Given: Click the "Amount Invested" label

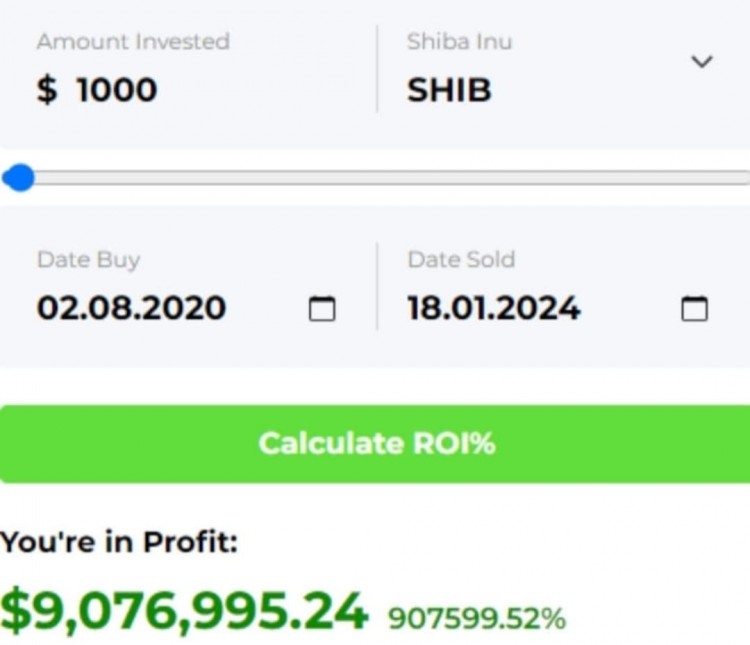Looking at the screenshot, I should [x=133, y=41].
